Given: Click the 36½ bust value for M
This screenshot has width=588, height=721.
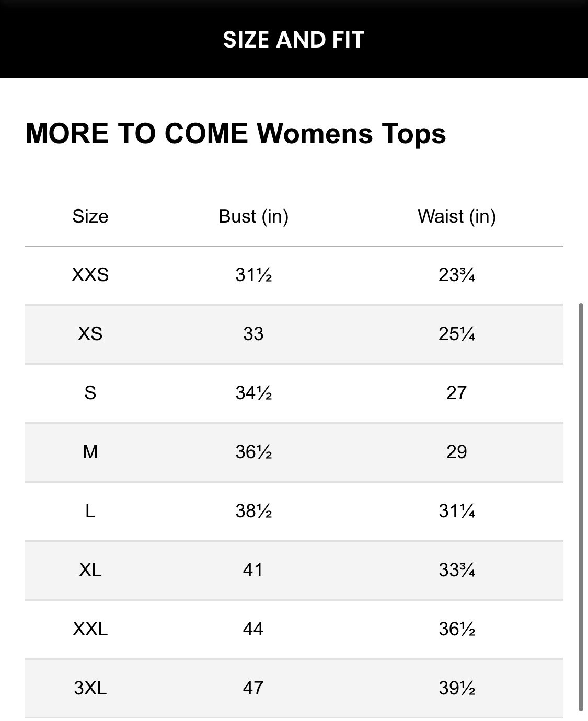Looking at the screenshot, I should pyautogui.click(x=253, y=451).
